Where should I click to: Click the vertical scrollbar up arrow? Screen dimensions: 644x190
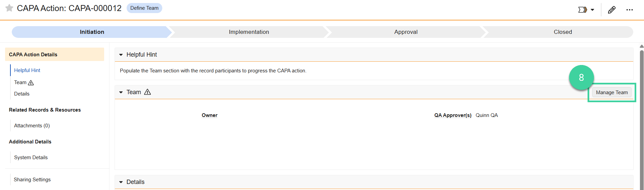click(642, 46)
